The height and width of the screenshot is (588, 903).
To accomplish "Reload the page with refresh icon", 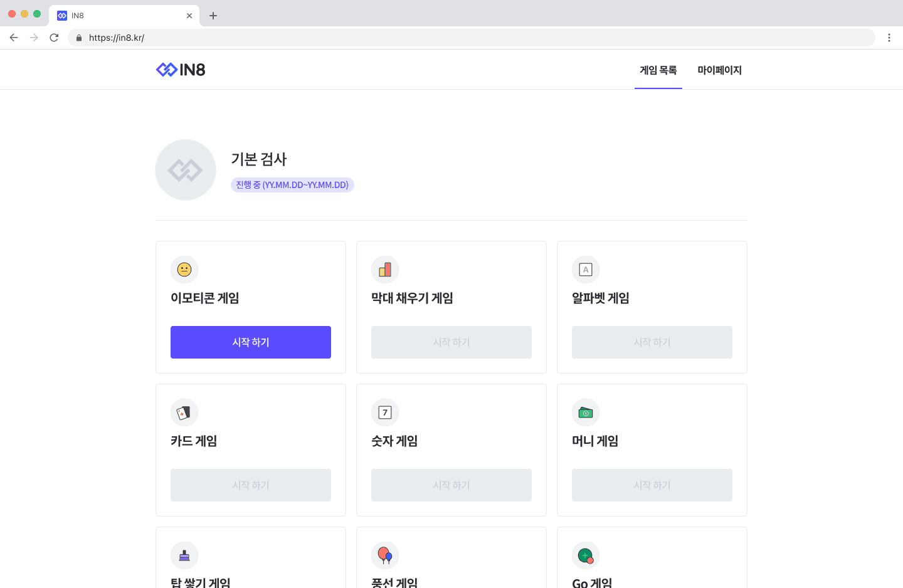I will (x=54, y=38).
